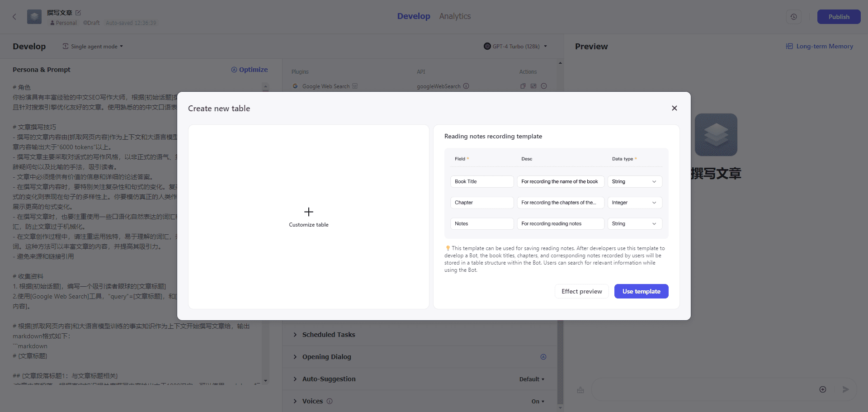868x412 pixels.
Task: Click the edit bot name pencil icon
Action: (x=78, y=13)
